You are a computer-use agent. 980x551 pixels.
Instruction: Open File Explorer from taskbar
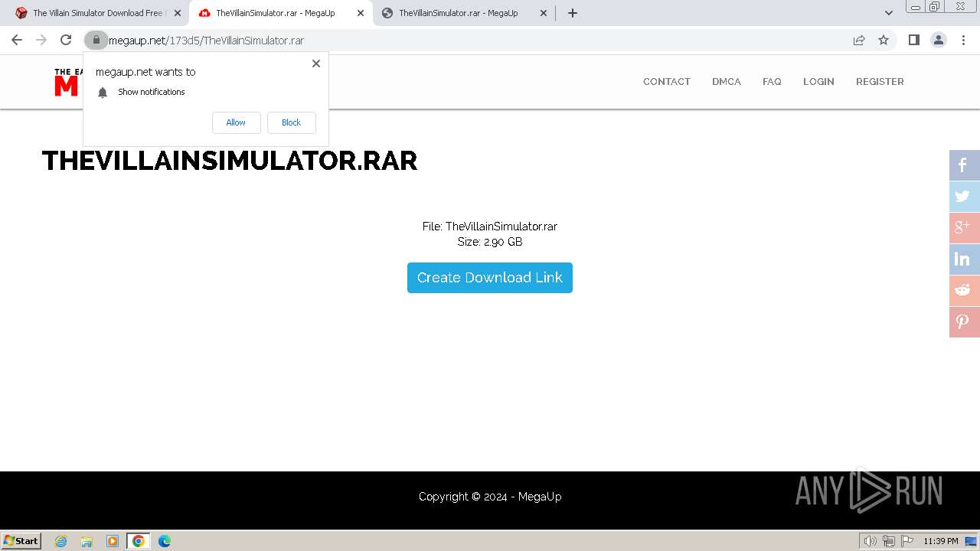[x=87, y=541]
